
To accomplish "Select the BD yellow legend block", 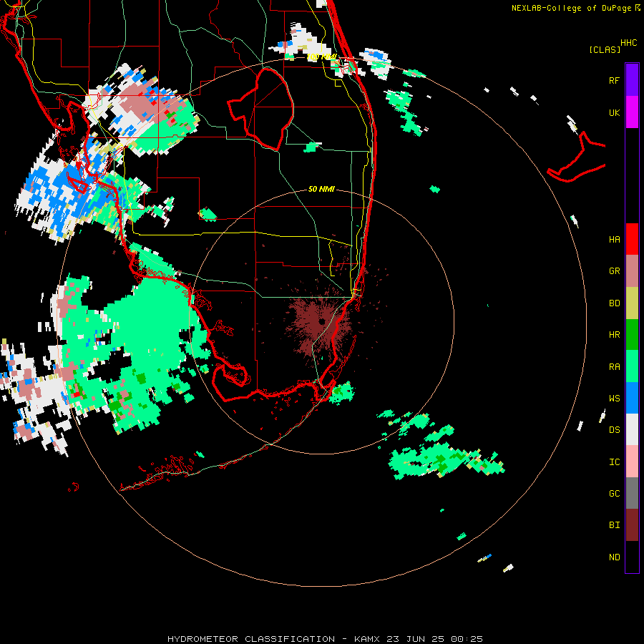I will (632, 303).
